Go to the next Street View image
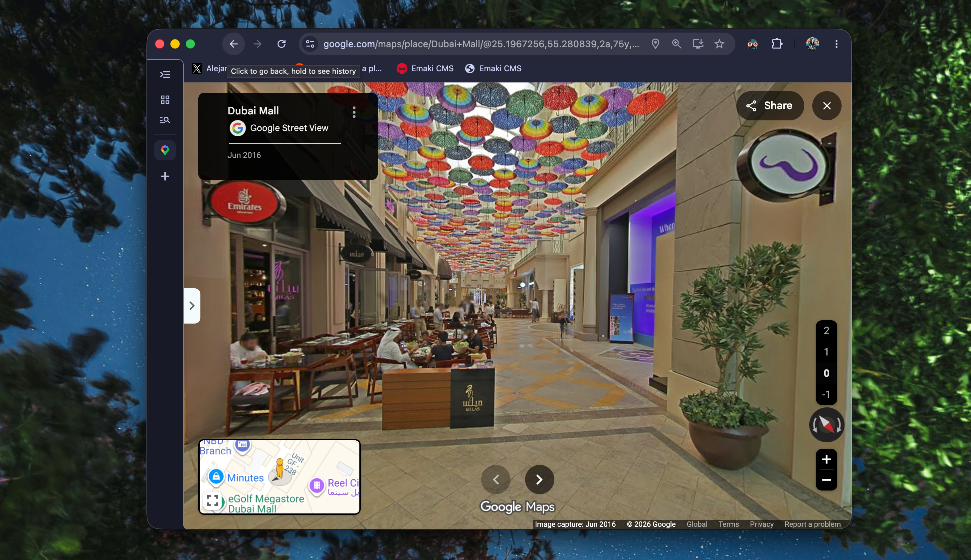 point(539,479)
